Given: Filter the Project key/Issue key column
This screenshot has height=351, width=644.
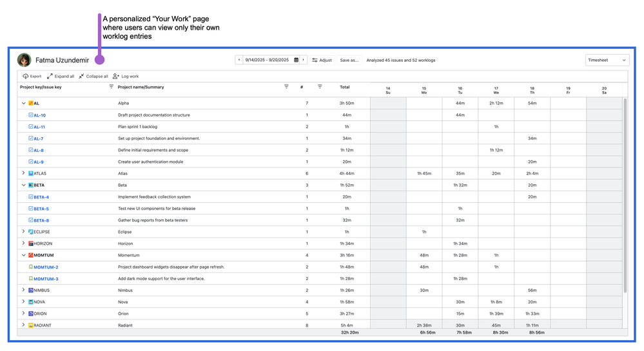Looking at the screenshot, I should point(112,86).
